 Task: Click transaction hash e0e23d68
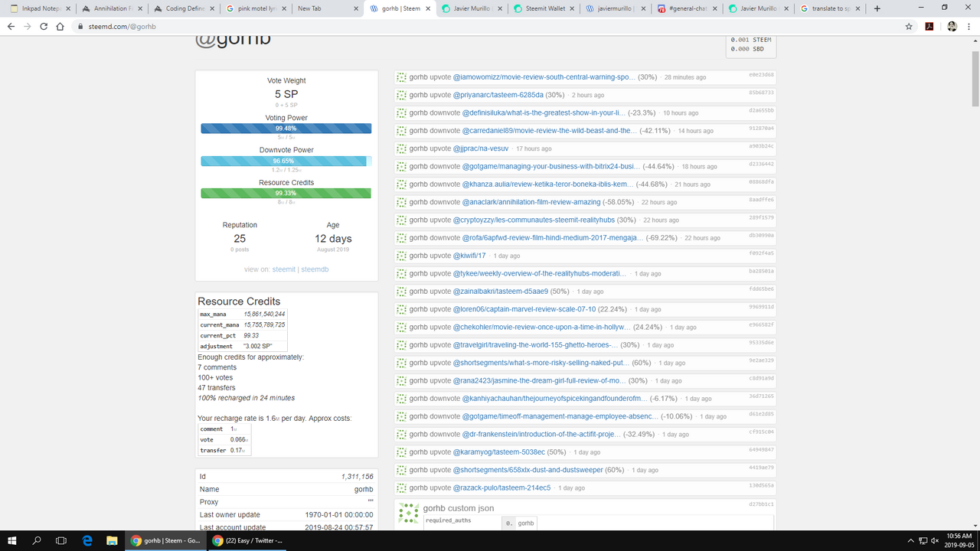coord(761,75)
